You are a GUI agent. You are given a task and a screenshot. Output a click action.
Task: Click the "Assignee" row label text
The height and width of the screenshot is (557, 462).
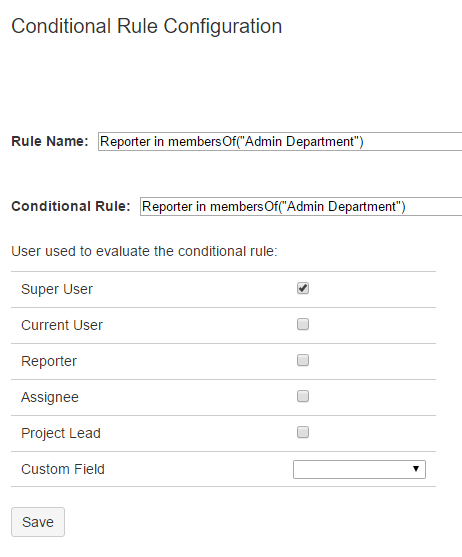click(x=50, y=397)
